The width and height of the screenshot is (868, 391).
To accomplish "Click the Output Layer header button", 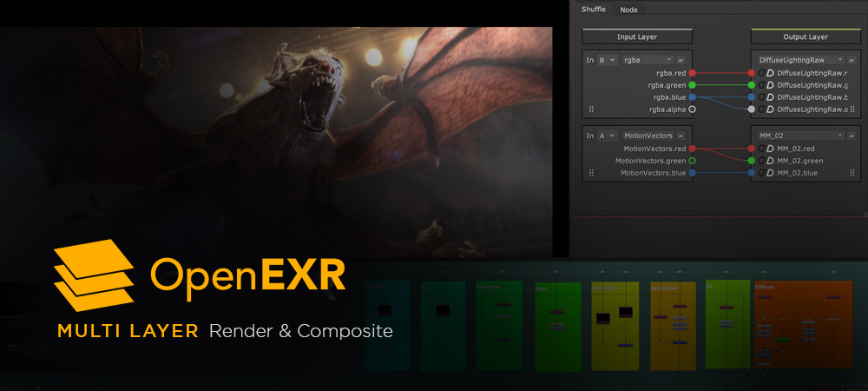I will 806,36.
